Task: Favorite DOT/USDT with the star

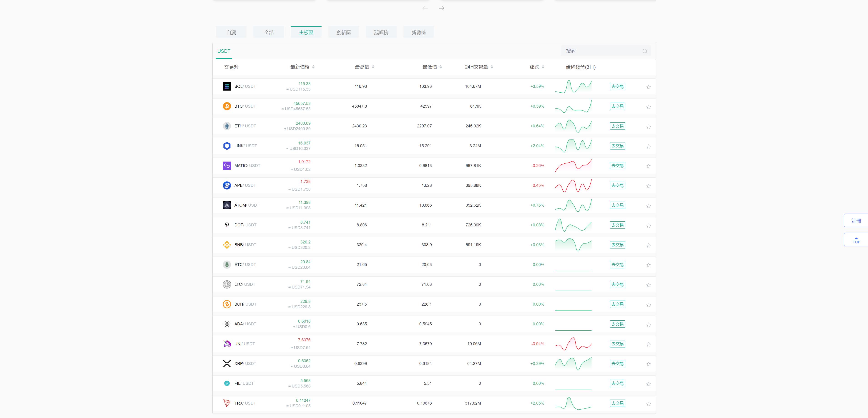Action: pos(648,225)
